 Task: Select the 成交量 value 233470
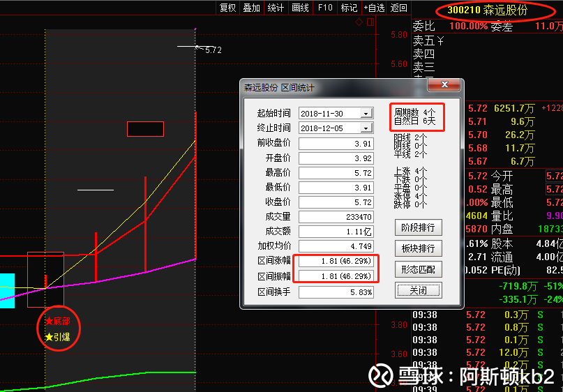pyautogui.click(x=336, y=217)
